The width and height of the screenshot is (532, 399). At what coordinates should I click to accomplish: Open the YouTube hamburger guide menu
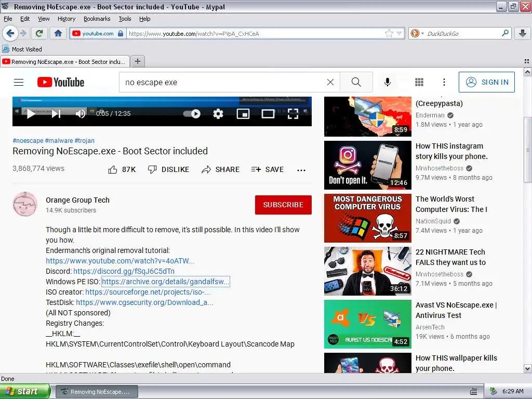click(19, 82)
